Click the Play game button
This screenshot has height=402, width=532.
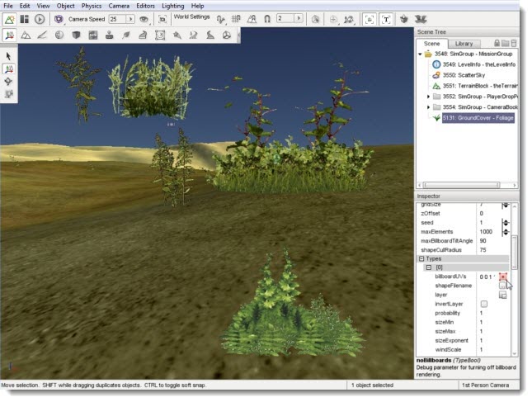click(x=40, y=19)
